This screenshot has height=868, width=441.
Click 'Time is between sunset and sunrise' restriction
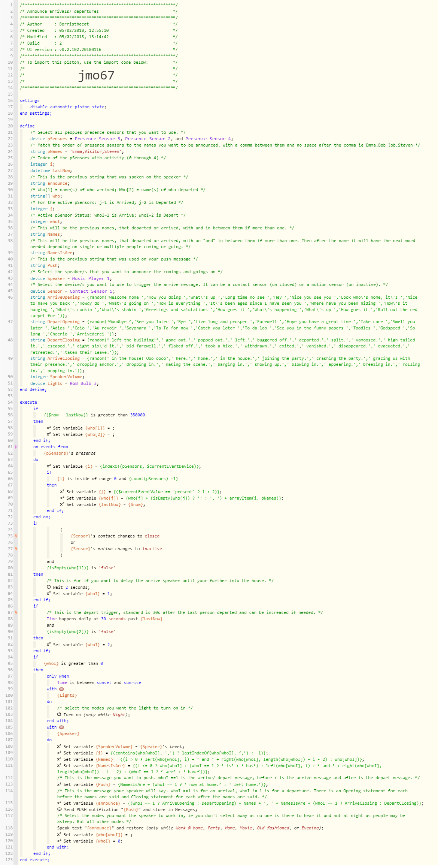click(99, 682)
